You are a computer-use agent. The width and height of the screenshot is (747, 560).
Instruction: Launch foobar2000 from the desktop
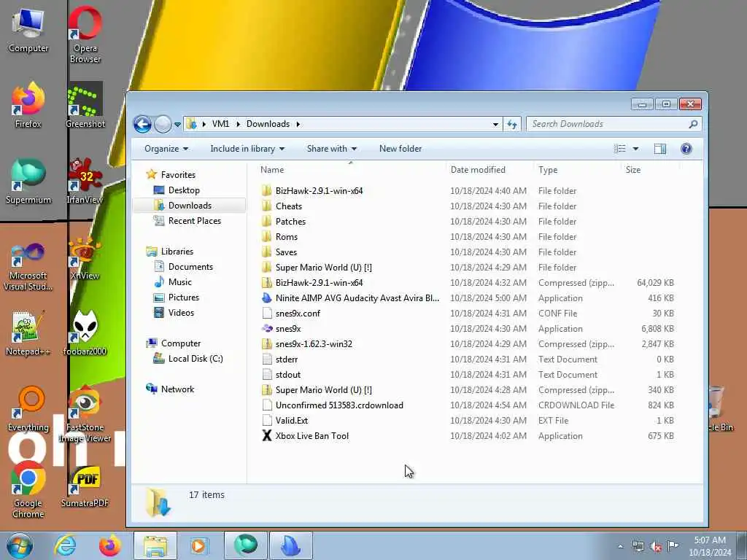pos(85,333)
